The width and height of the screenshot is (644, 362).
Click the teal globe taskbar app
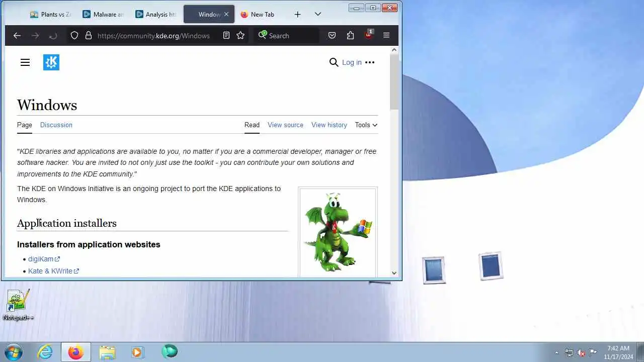(x=170, y=351)
